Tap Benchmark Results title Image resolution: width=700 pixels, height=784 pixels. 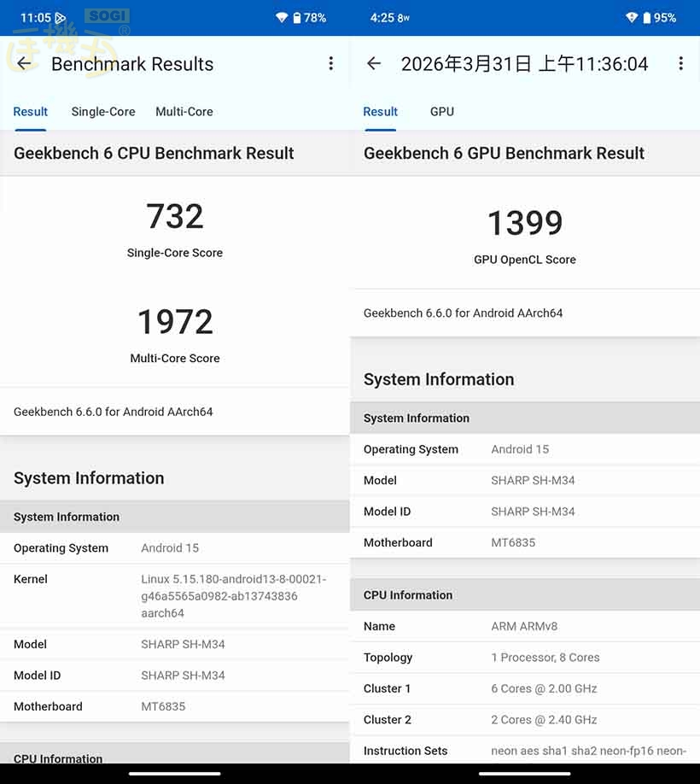pyautogui.click(x=132, y=64)
